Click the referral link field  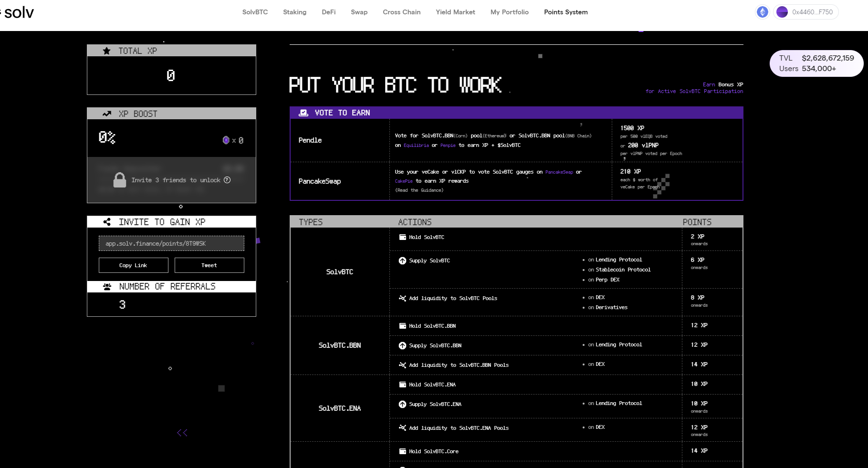171,243
